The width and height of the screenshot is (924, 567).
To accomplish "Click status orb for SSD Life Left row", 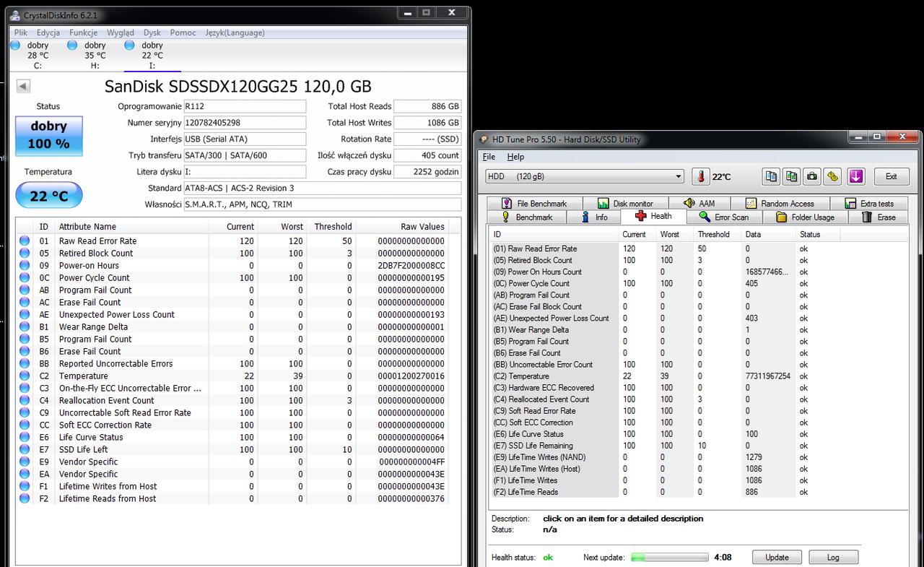I will click(25, 450).
